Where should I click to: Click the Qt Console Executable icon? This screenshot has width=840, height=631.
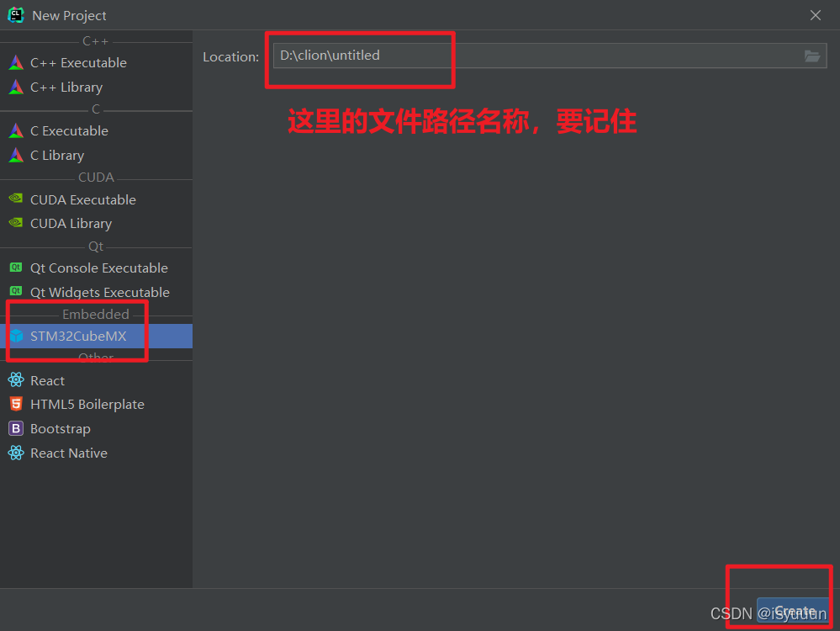(16, 267)
